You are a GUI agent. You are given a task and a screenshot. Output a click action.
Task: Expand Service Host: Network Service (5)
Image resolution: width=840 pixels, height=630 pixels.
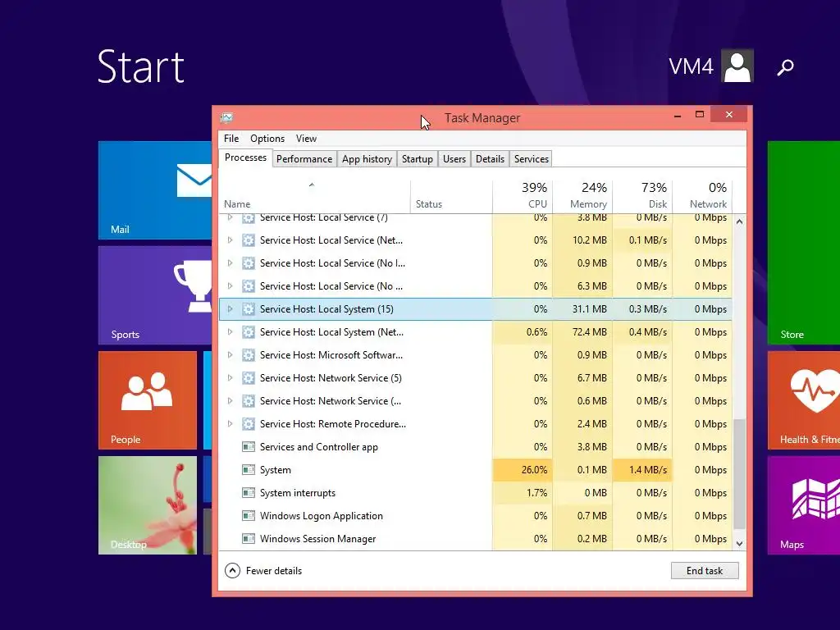230,378
